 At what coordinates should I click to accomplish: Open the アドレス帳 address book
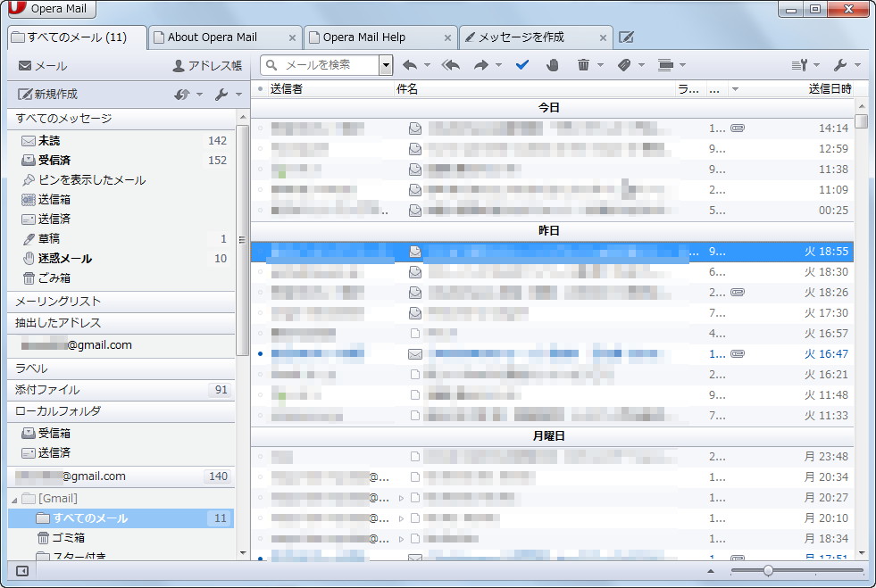coord(207,66)
